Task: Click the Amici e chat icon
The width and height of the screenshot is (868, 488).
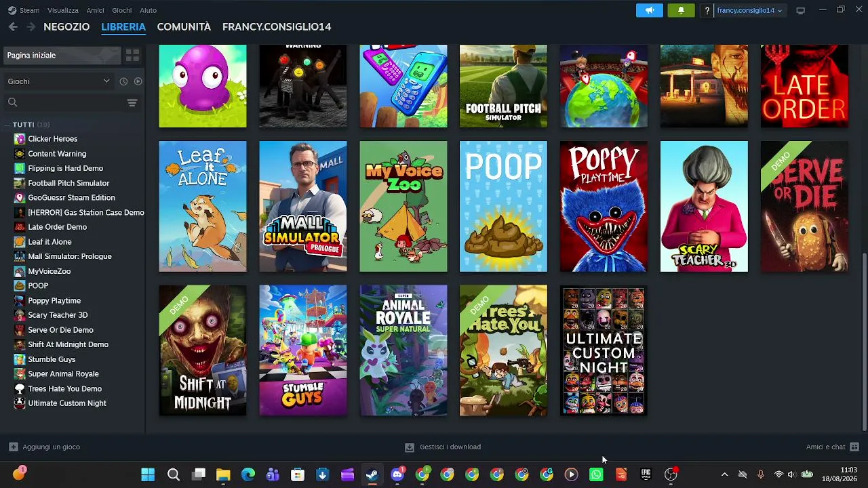Action: click(854, 447)
